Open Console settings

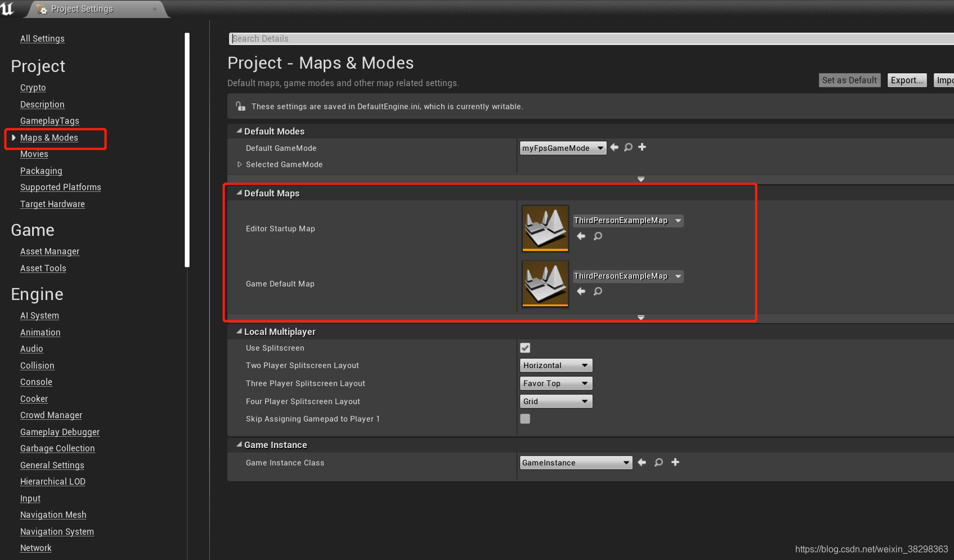36,382
